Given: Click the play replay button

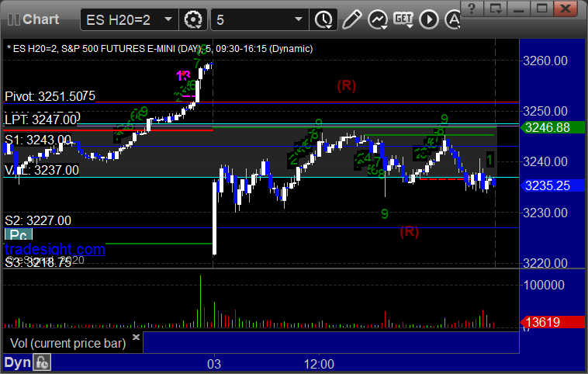Looking at the screenshot, I should click(429, 19).
